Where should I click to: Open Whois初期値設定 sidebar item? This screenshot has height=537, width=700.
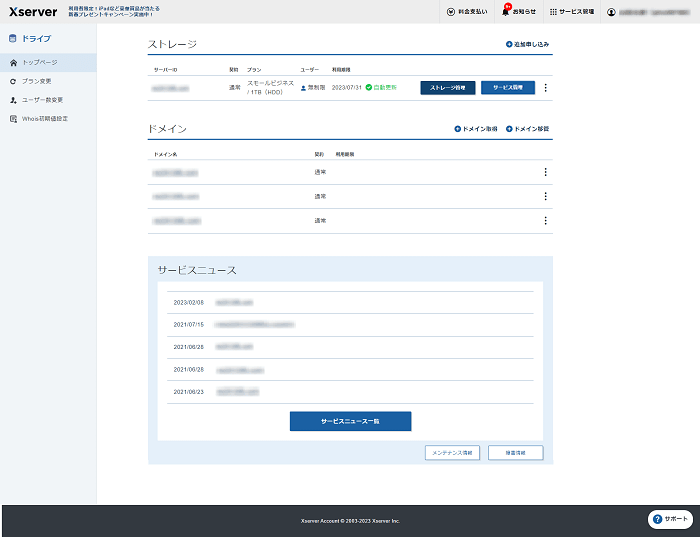(x=44, y=119)
